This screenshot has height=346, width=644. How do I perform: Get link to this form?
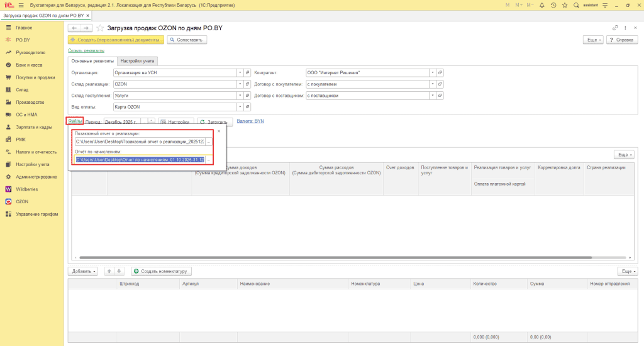pos(615,28)
